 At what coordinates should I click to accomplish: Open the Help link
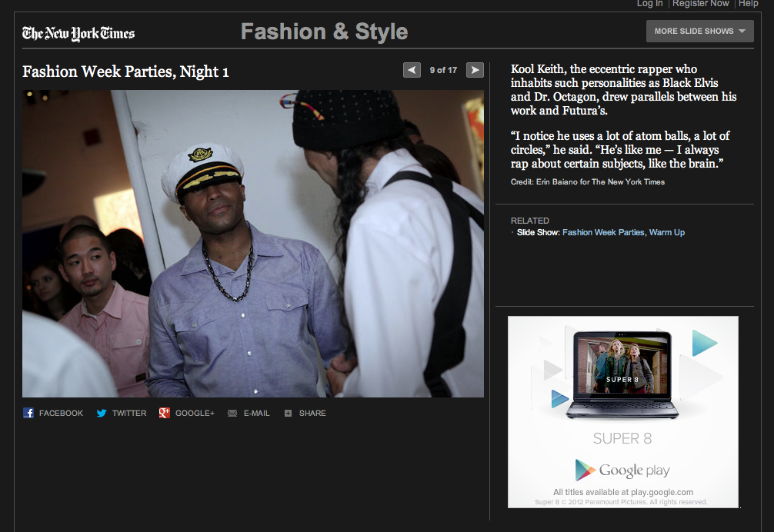[x=748, y=4]
